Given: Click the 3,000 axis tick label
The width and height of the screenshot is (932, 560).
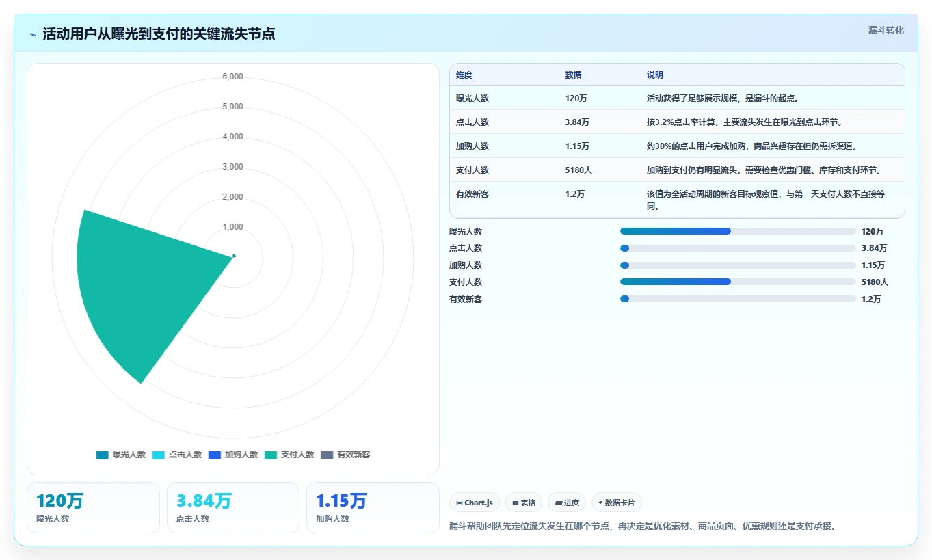Looking at the screenshot, I should (232, 167).
